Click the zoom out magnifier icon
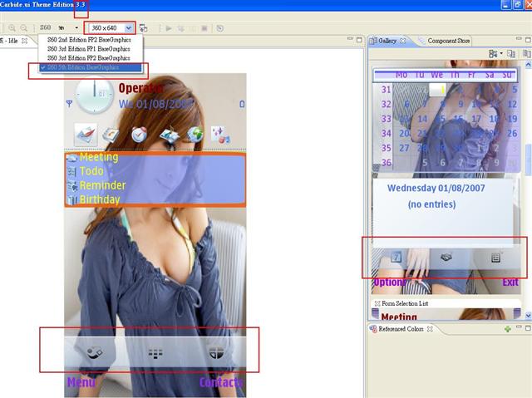The width and height of the screenshot is (532, 398). [x=23, y=27]
